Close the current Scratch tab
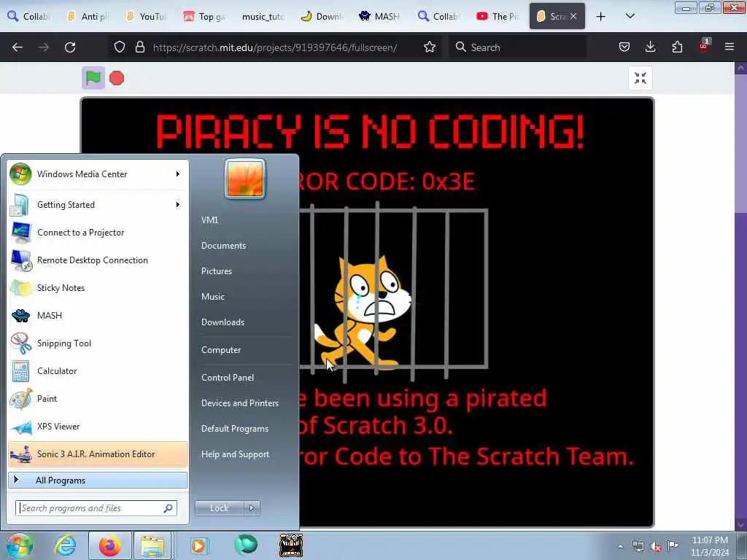This screenshot has height=560, width=747. tap(573, 16)
